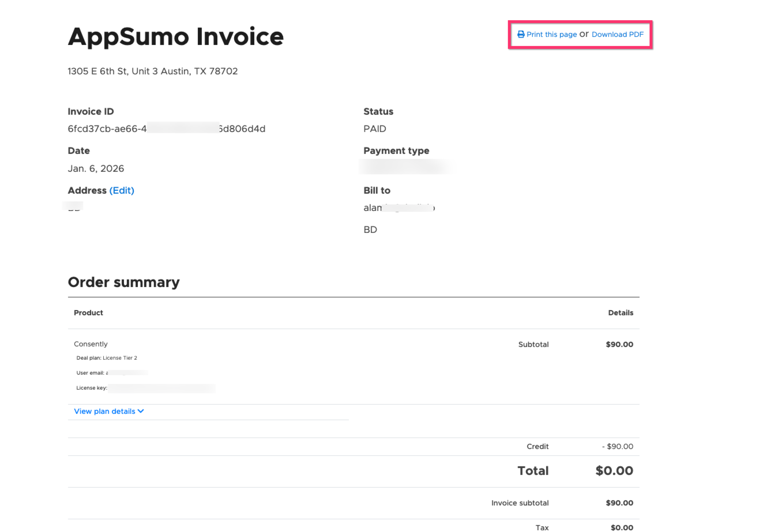782x532 pixels.
Task: Click the Total $0.00 amount
Action: click(614, 470)
